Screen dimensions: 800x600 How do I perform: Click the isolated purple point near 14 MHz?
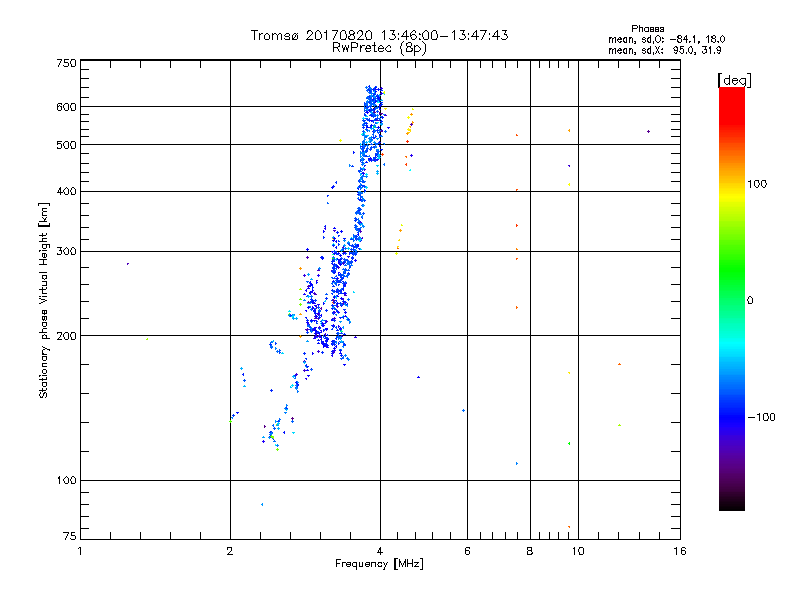(648, 132)
